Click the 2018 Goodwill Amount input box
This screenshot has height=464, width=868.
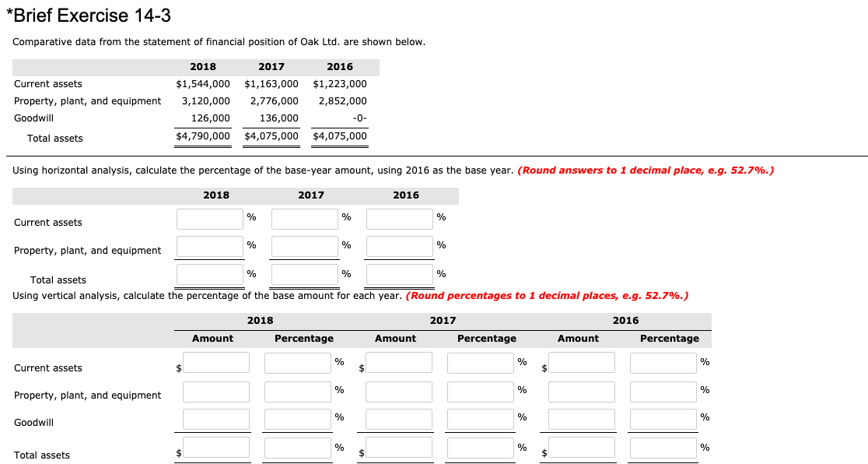[x=215, y=419]
